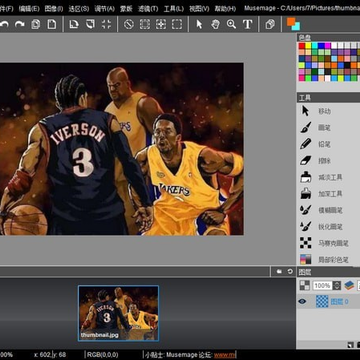Click the opacity stepper arrows
Viewport: 360px width, 360px height.
coord(337,285)
